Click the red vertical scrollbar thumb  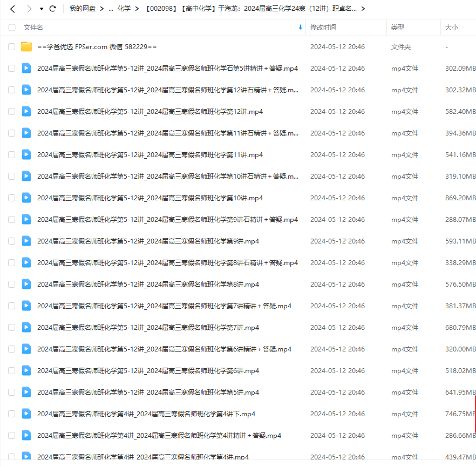pyautogui.click(x=475, y=414)
